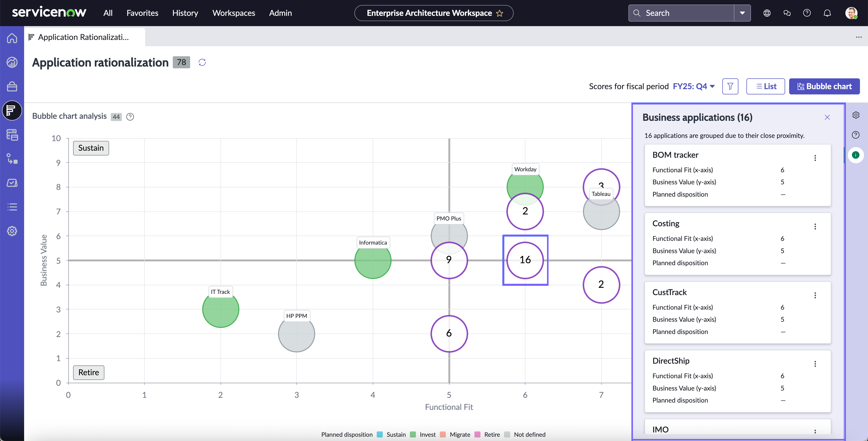
Task: Click in the global Search field
Action: 681,13
